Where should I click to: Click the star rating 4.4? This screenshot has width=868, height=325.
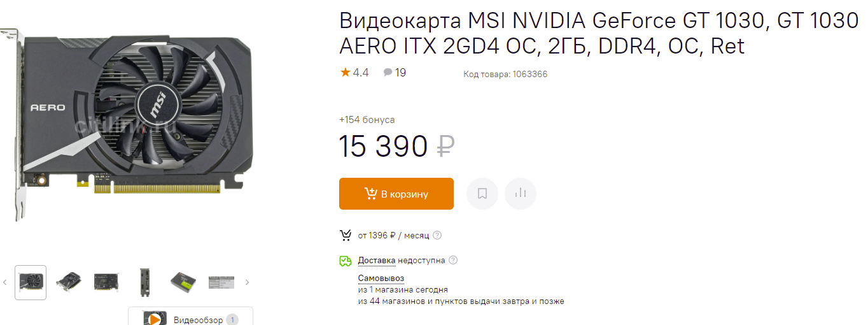pos(354,73)
